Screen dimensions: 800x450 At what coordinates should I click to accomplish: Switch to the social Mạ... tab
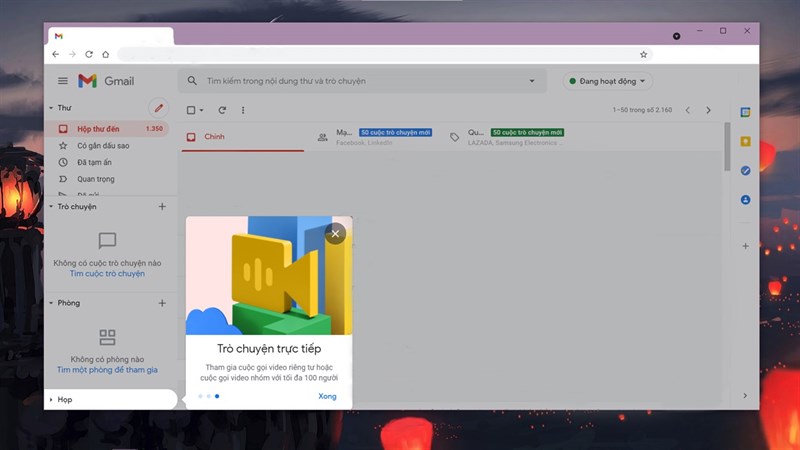(376, 137)
